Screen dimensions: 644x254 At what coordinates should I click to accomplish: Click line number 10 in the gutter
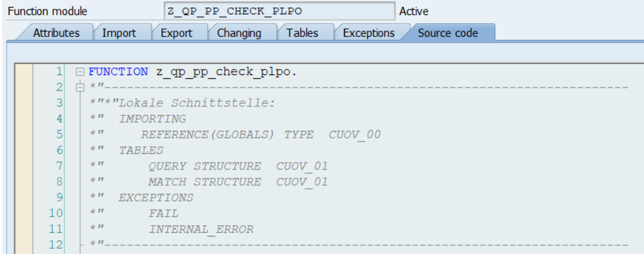57,213
